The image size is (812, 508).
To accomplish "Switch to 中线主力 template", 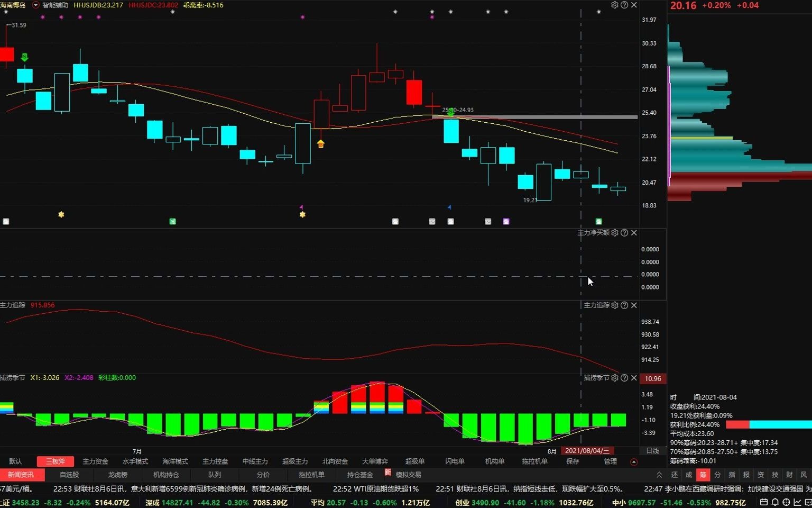I will point(255,462).
